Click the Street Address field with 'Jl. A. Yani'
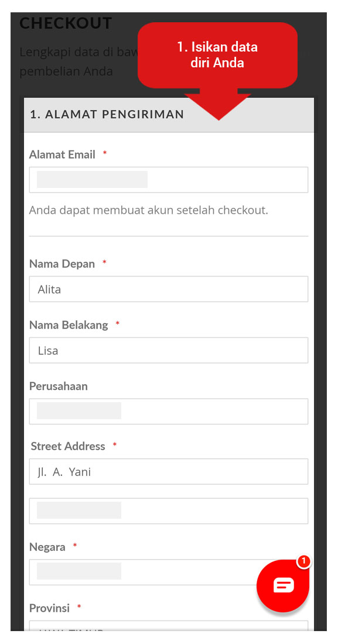Screen dimensions: 338x644 [169, 471]
